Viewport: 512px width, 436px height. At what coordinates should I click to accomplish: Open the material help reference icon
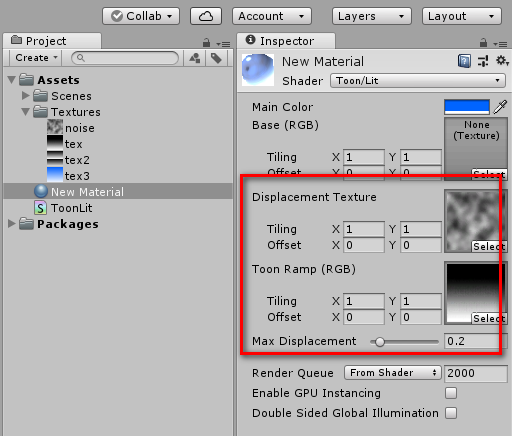(x=464, y=61)
